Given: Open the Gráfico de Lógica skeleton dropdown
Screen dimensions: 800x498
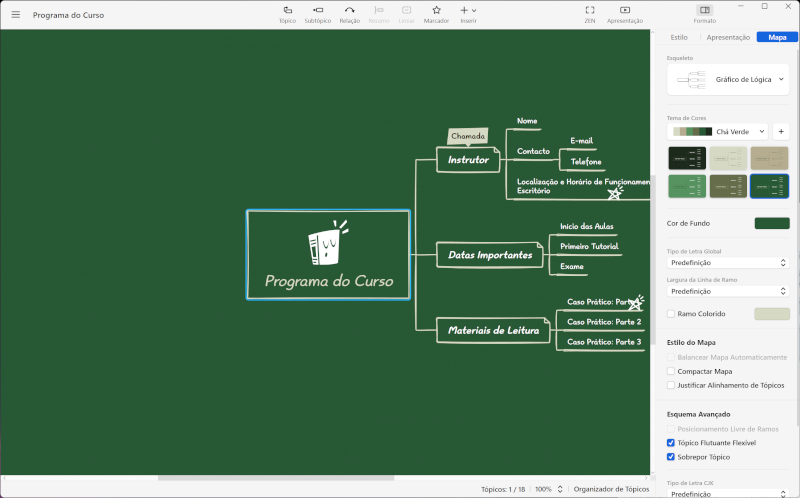Looking at the screenshot, I should click(728, 78).
